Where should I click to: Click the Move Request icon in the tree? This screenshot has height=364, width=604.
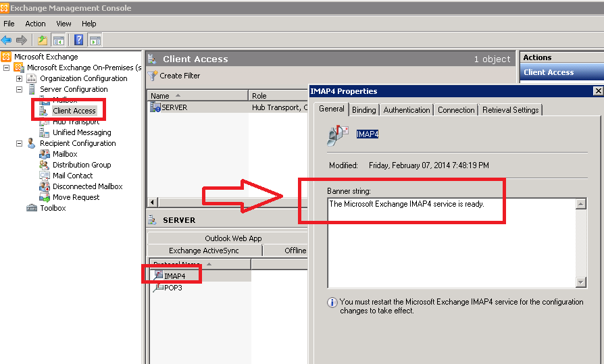(45, 197)
